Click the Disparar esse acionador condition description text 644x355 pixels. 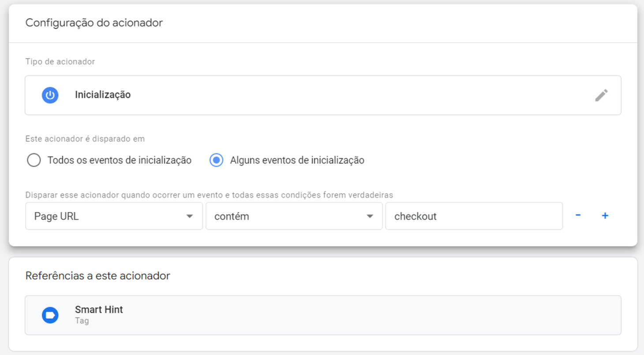click(209, 195)
